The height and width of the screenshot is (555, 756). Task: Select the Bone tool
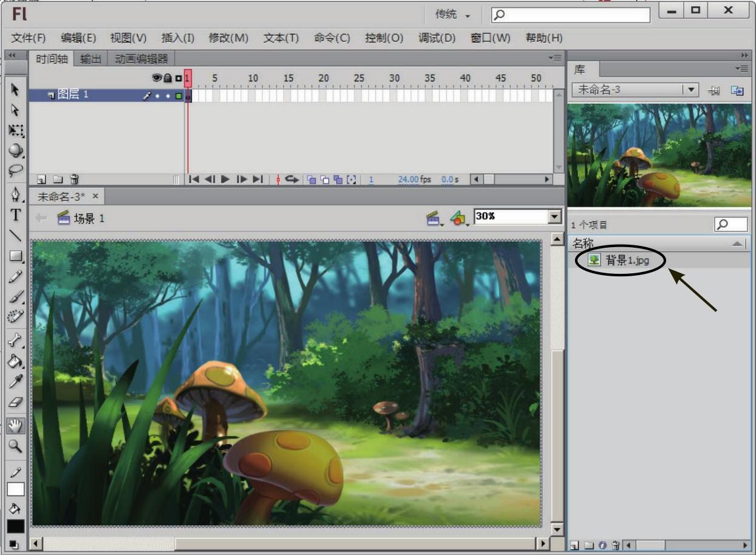(16, 340)
